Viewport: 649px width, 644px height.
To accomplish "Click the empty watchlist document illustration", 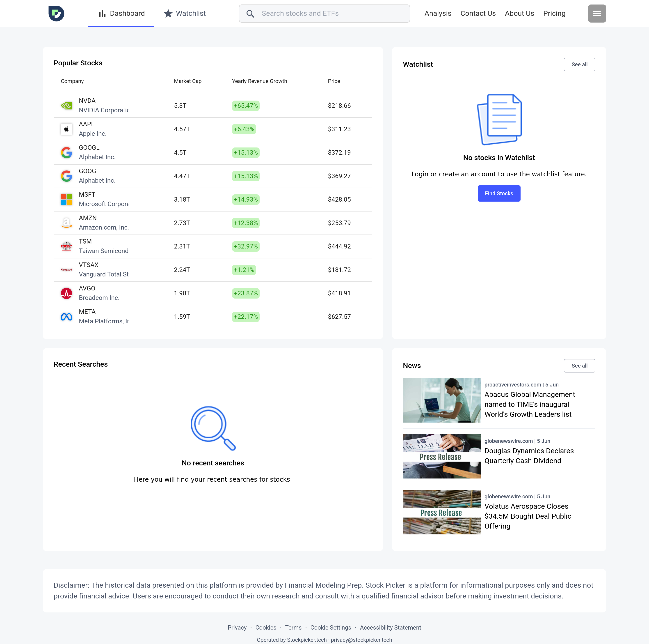I will click(x=499, y=120).
